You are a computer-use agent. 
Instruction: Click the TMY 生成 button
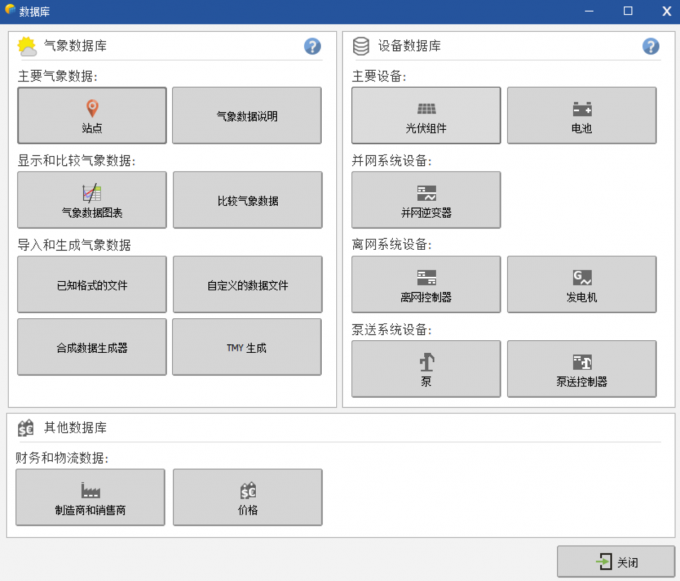coord(247,347)
